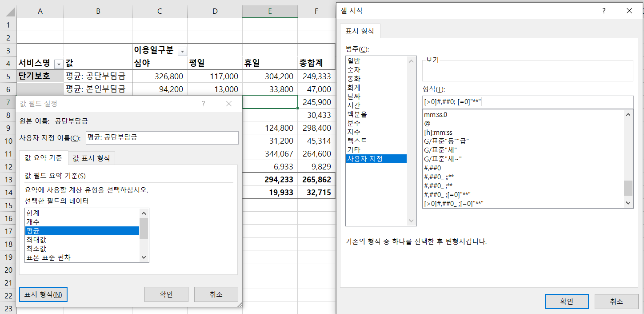
Task: Cancel the 값 필드 설정 dialog
Action: [x=216, y=294]
